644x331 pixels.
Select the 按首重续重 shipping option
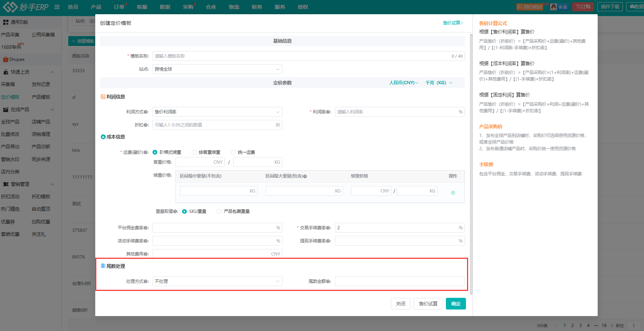point(194,152)
